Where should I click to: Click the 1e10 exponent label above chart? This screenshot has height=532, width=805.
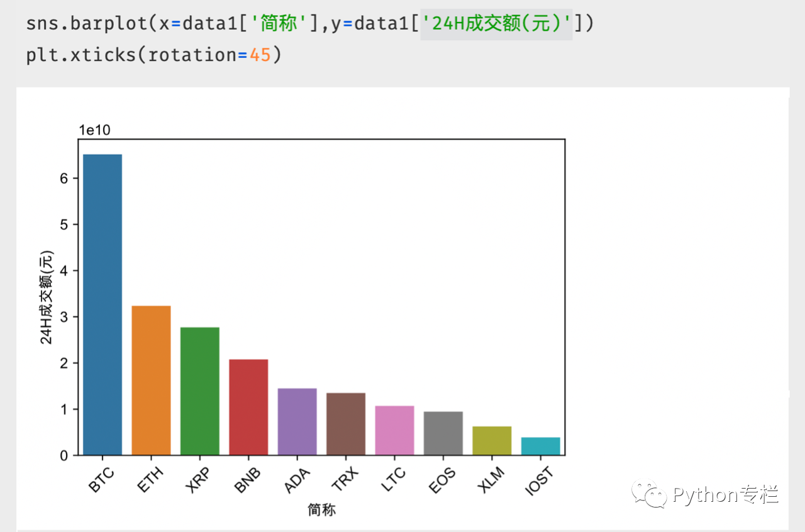click(94, 130)
